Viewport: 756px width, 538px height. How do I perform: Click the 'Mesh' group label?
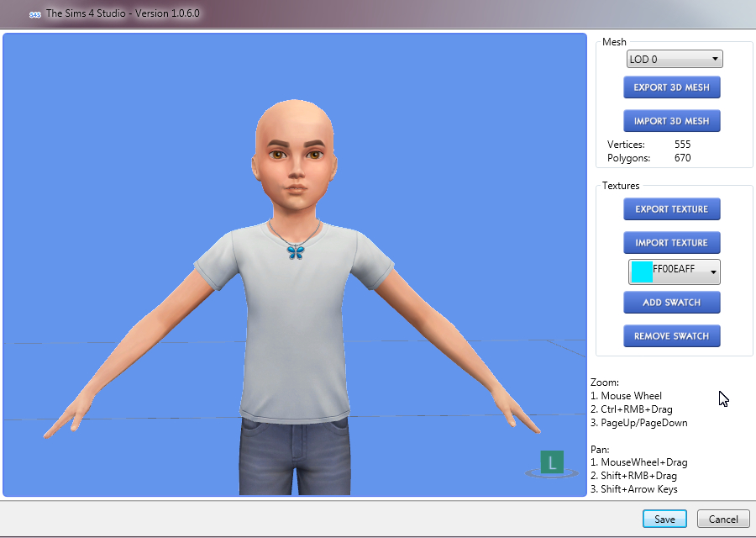click(x=614, y=42)
